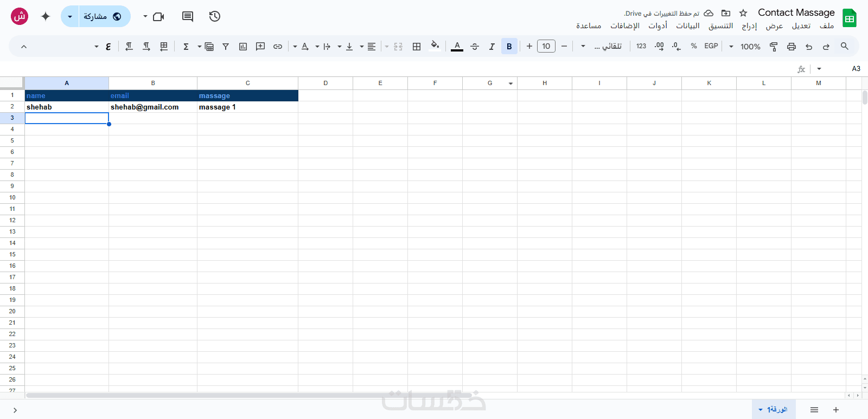Open the إدراج menu

pyautogui.click(x=749, y=25)
